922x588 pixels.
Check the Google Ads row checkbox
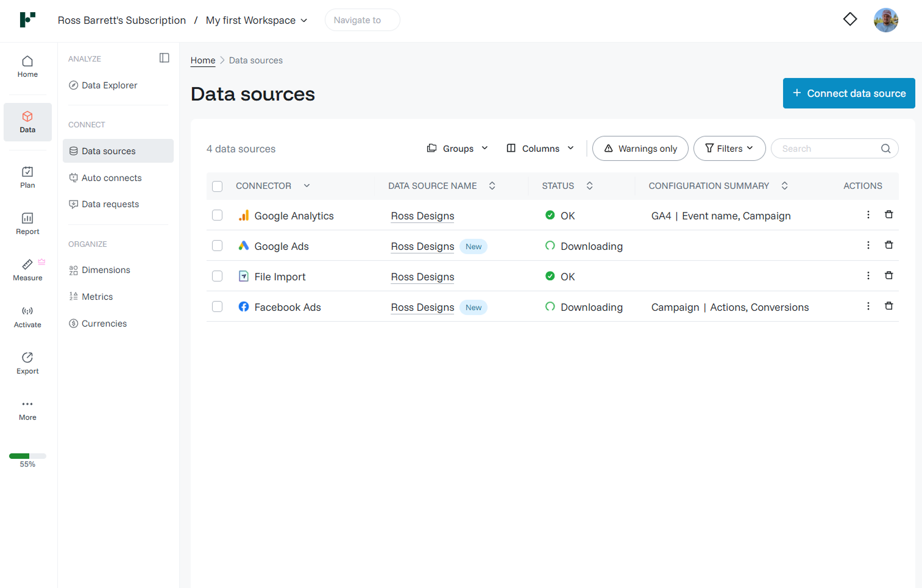(218, 246)
